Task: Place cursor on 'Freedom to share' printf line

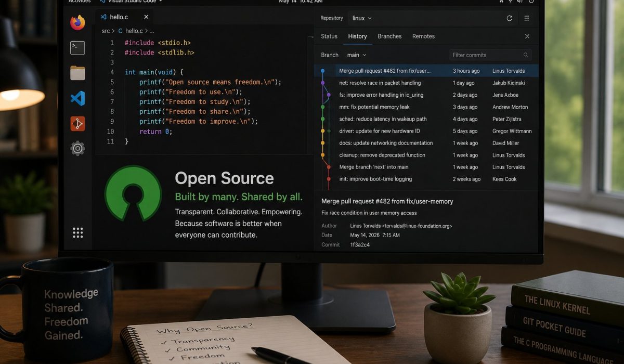Action: point(195,112)
